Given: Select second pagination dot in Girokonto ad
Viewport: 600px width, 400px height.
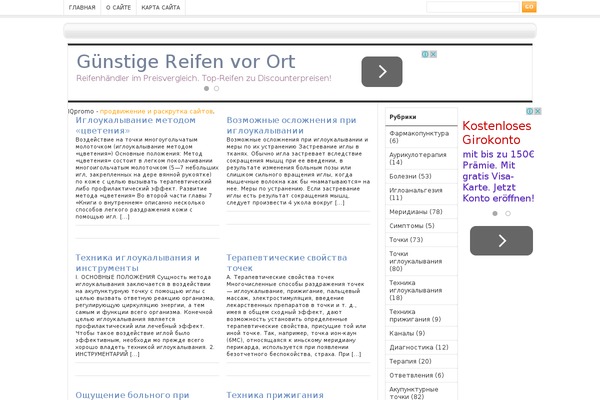Looking at the screenshot, I should coord(508,214).
